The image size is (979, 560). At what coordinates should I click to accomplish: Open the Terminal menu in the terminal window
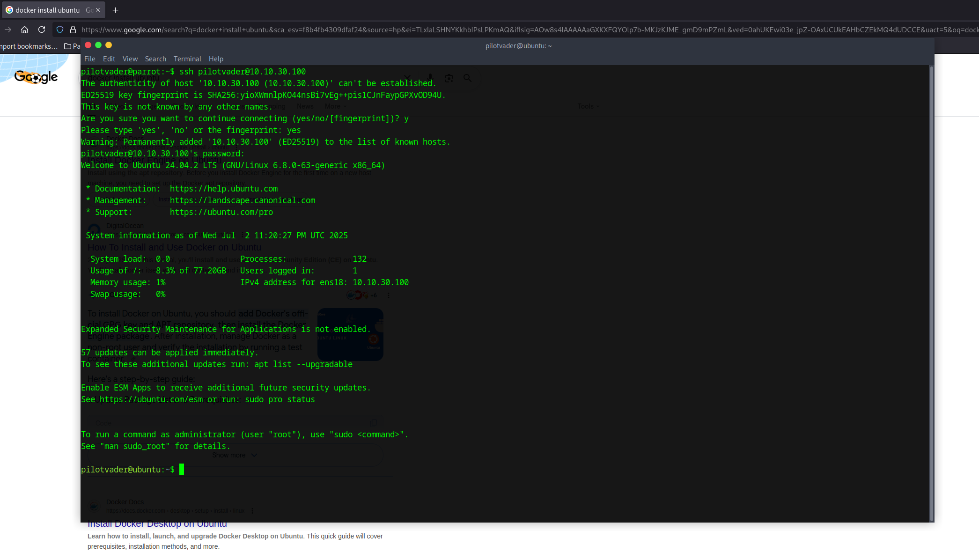[x=187, y=59]
